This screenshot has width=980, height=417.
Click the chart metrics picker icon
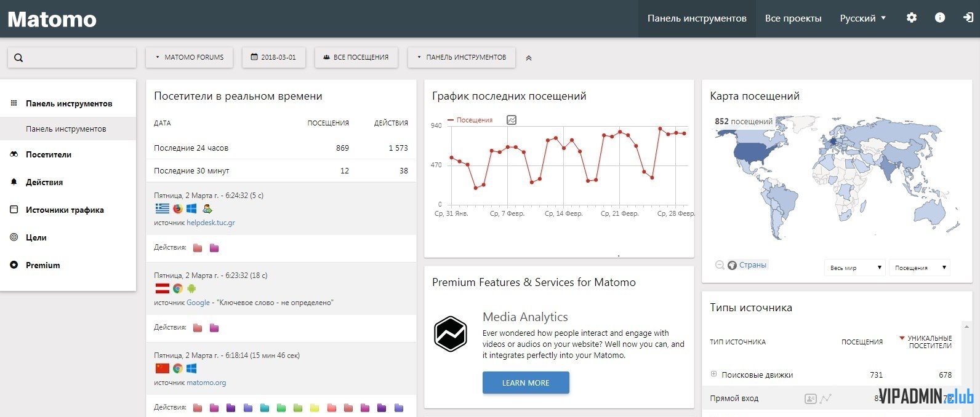(x=512, y=120)
